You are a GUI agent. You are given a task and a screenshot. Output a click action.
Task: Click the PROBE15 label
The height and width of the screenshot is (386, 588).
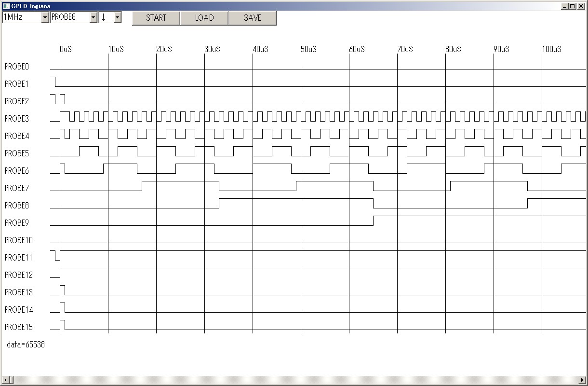tap(19, 327)
